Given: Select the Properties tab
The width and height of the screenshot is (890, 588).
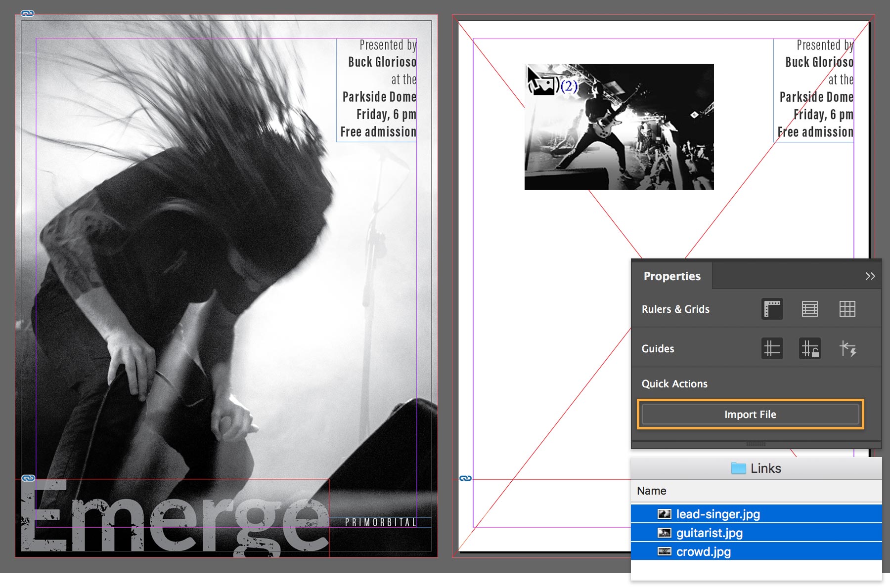Looking at the screenshot, I should tap(671, 276).
